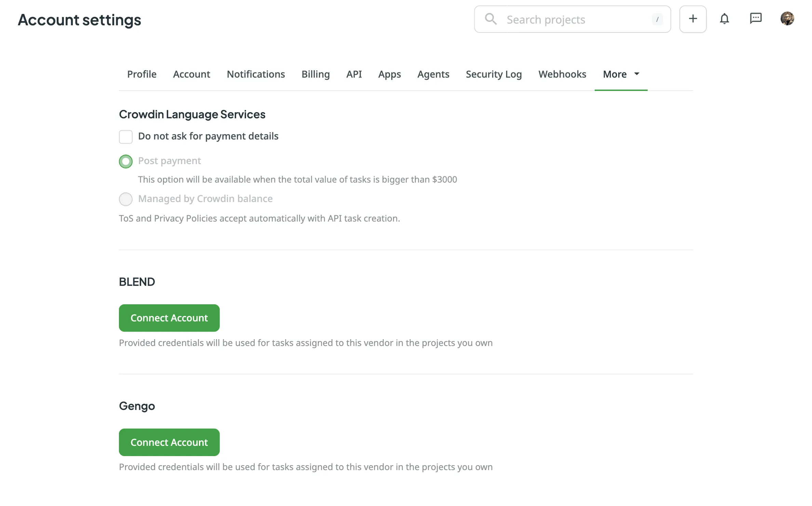This screenshot has width=812, height=506.
Task: Select the Post payment option
Action: click(126, 161)
